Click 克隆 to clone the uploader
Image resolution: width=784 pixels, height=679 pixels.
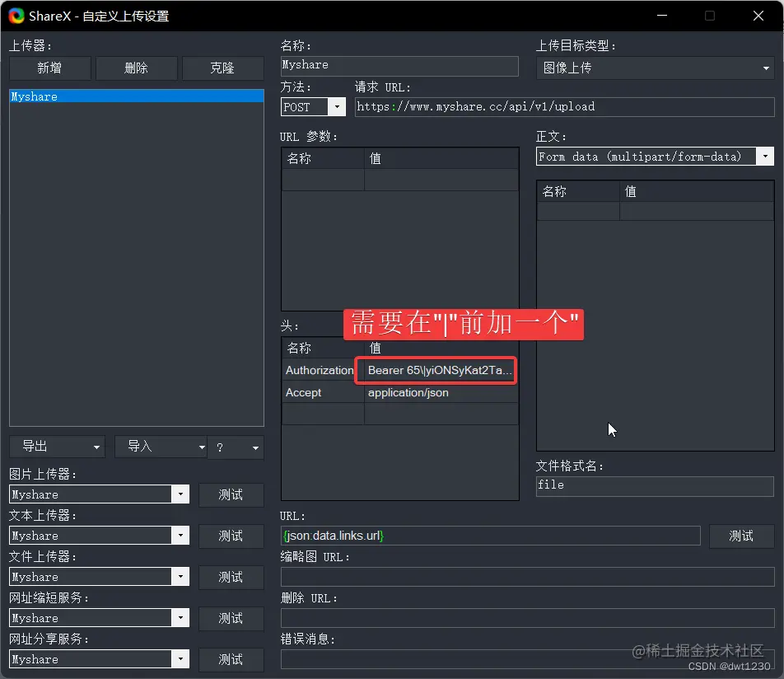222,68
